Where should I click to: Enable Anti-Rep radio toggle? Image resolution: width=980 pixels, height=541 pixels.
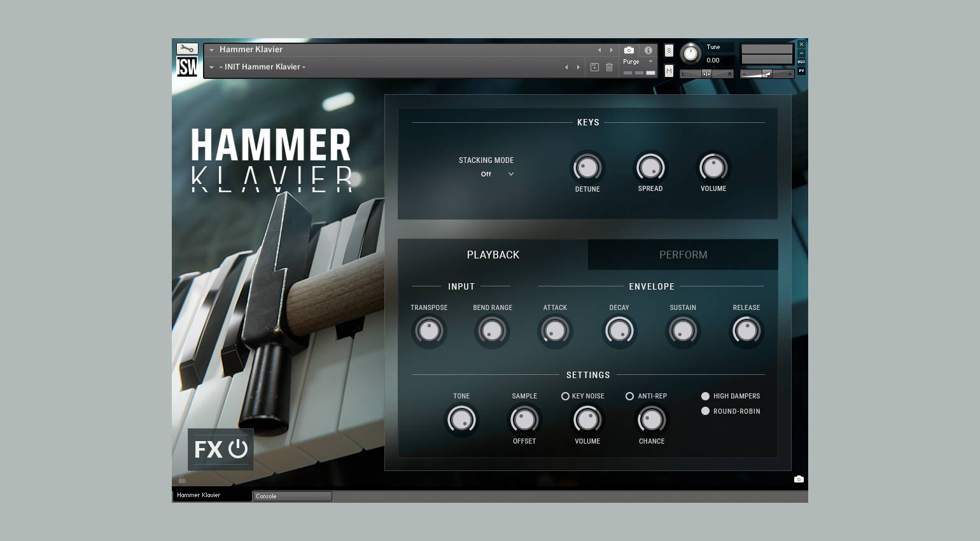click(x=629, y=396)
